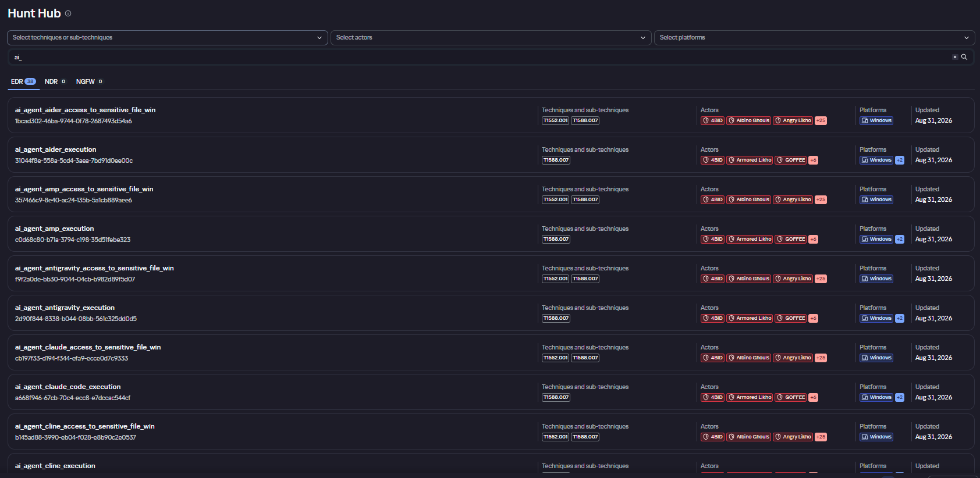
Task: Select the rule ID 31044f8e-558a-5cd4-3aea-7bd91d0ee00c
Action: [74, 161]
